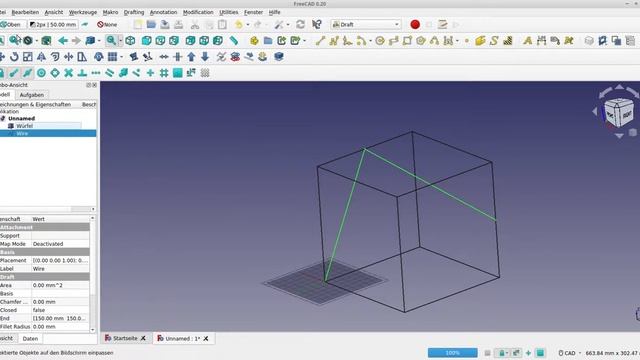Expand the Bezier tools dropdown arrow
This screenshot has width=640, height=360.
457,41
